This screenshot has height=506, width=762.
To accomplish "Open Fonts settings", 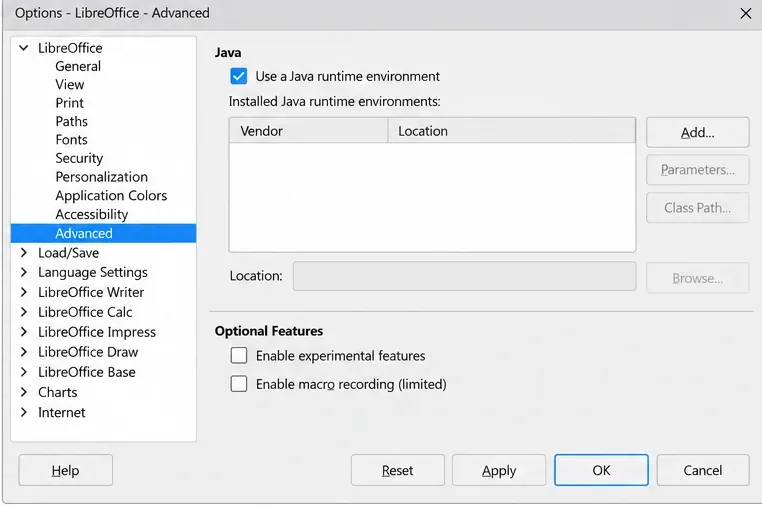I will click(71, 140).
